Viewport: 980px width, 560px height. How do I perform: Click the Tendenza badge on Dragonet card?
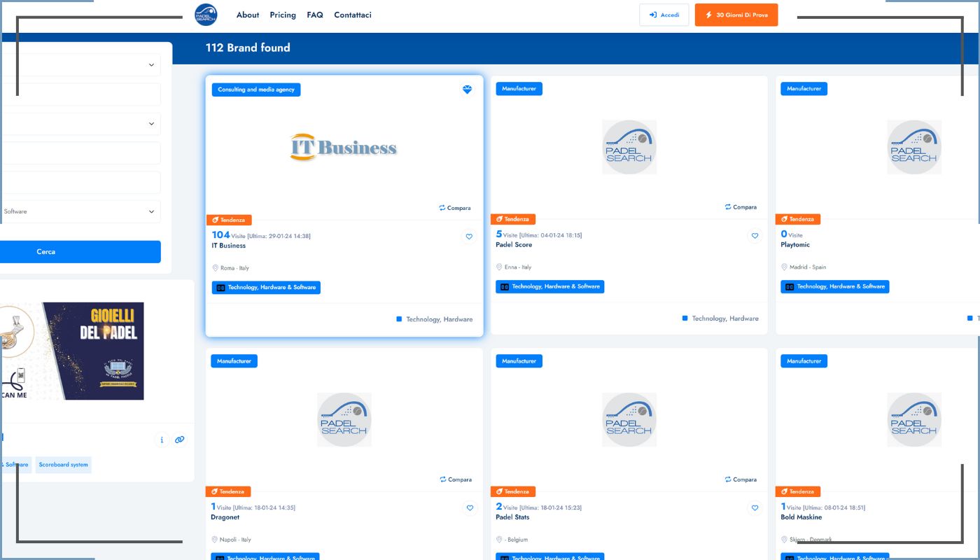point(228,491)
